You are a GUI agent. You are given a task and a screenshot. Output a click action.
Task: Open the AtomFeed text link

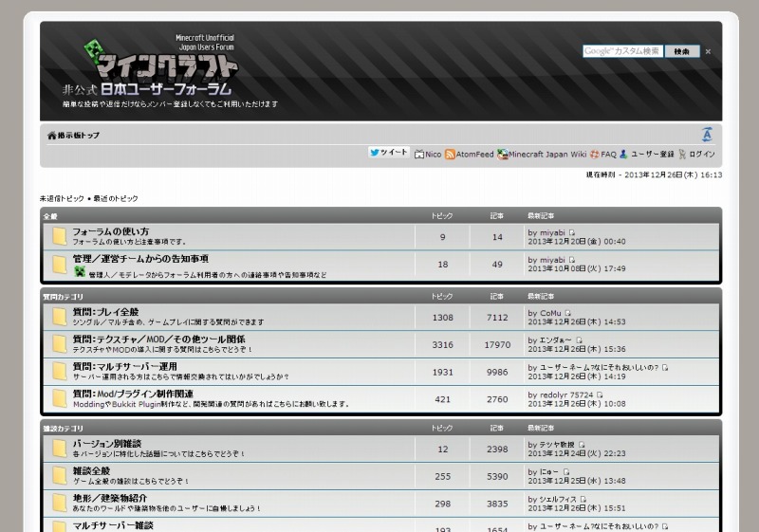point(474,155)
